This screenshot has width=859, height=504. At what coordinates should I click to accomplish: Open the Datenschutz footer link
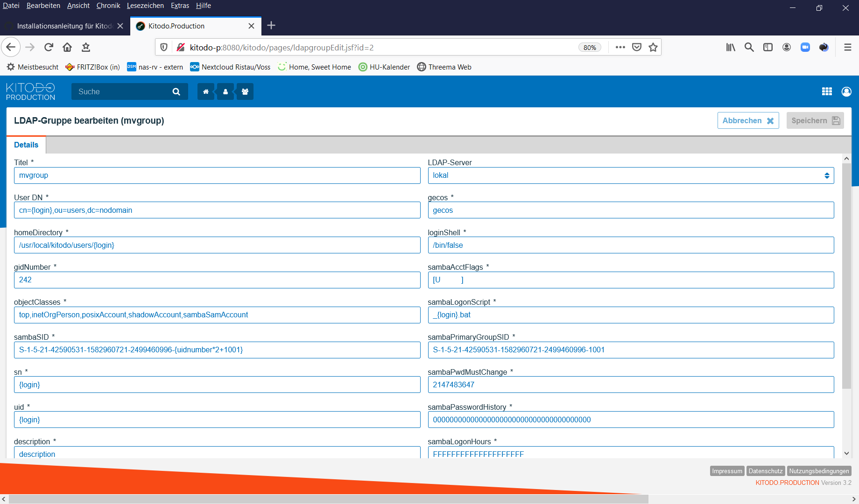point(765,471)
